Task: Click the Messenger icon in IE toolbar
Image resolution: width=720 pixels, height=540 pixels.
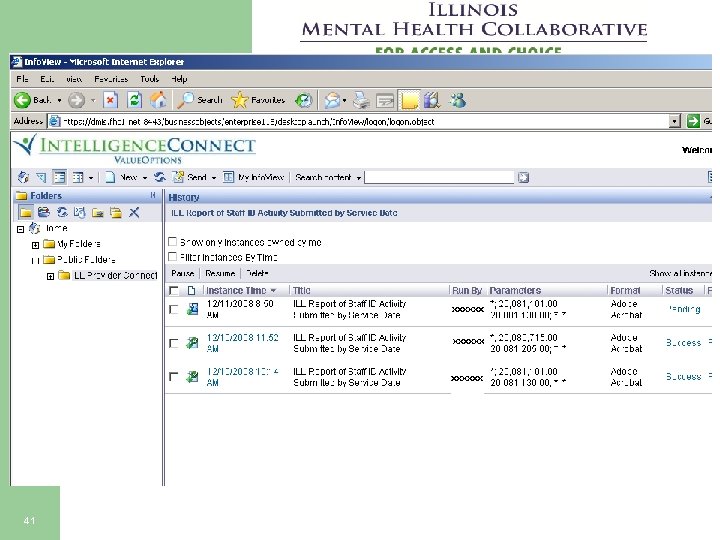Action: pyautogui.click(x=458, y=100)
